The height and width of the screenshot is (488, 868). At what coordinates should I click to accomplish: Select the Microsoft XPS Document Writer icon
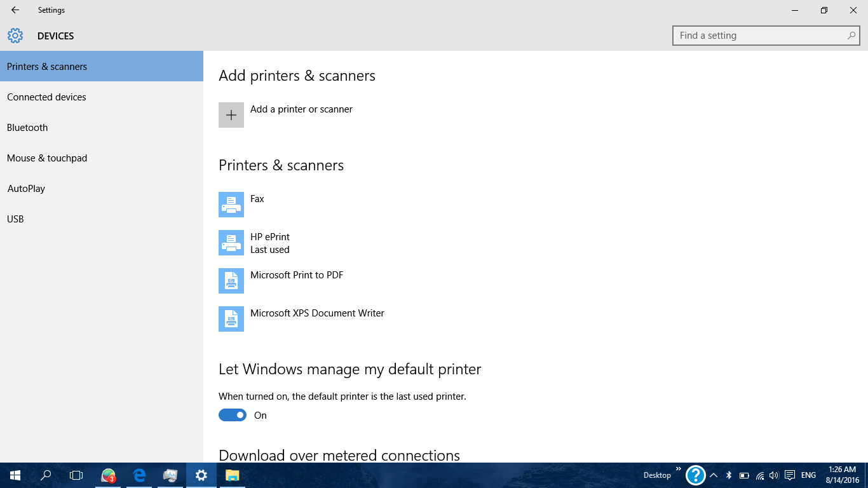coord(231,319)
